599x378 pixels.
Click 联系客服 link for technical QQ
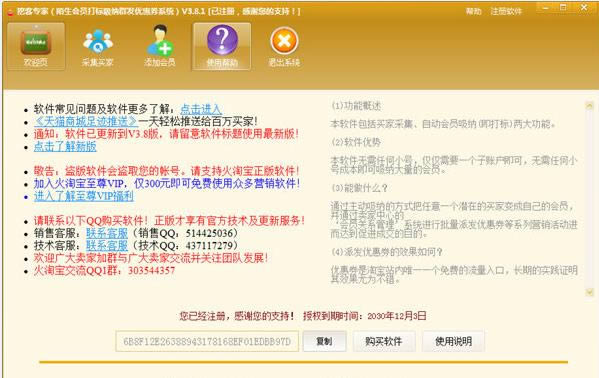coord(107,245)
